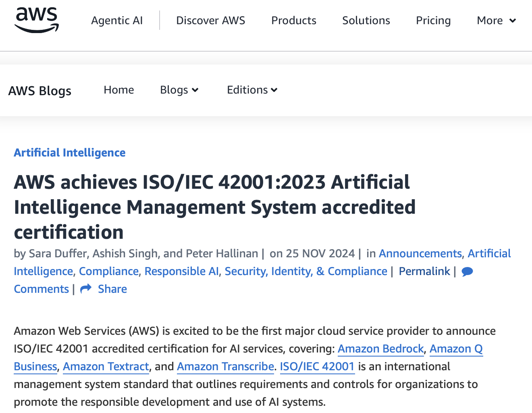
Task: Open the Amazon Bedrock link
Action: coord(380,348)
